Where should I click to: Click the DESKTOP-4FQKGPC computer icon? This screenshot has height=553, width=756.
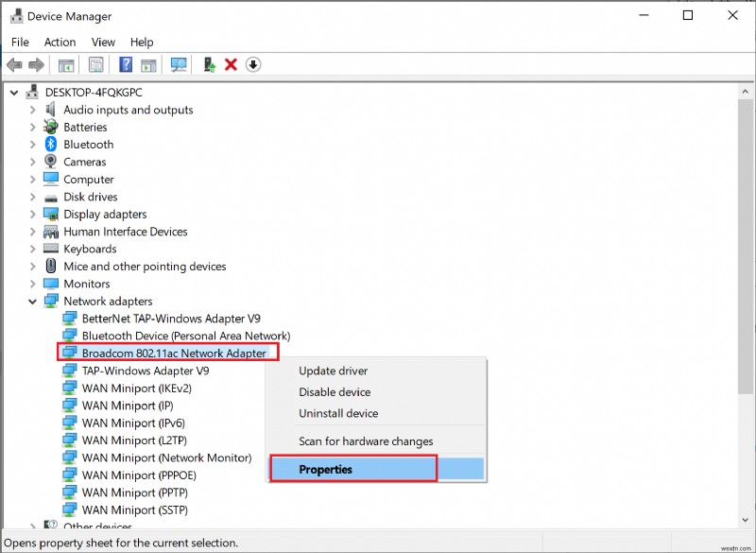33,92
